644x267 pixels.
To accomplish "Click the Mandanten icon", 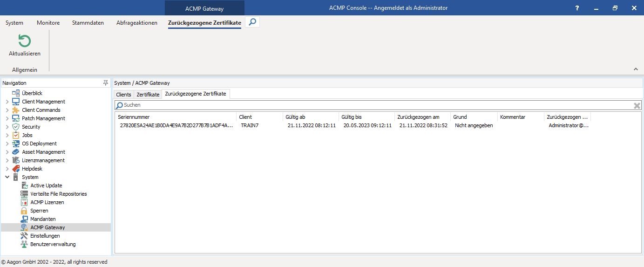I will click(x=24, y=219).
